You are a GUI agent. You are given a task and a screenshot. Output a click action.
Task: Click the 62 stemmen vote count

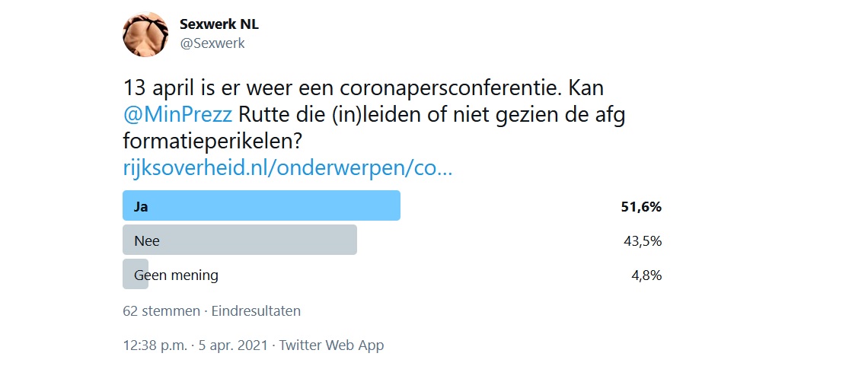[161, 310]
